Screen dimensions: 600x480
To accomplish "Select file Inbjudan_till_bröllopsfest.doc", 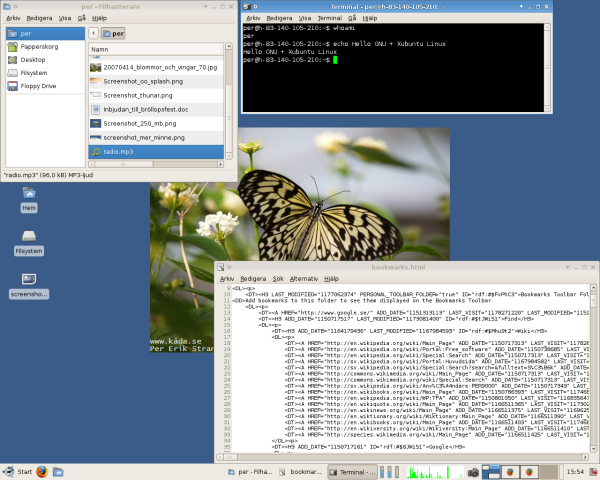I will (156, 109).
